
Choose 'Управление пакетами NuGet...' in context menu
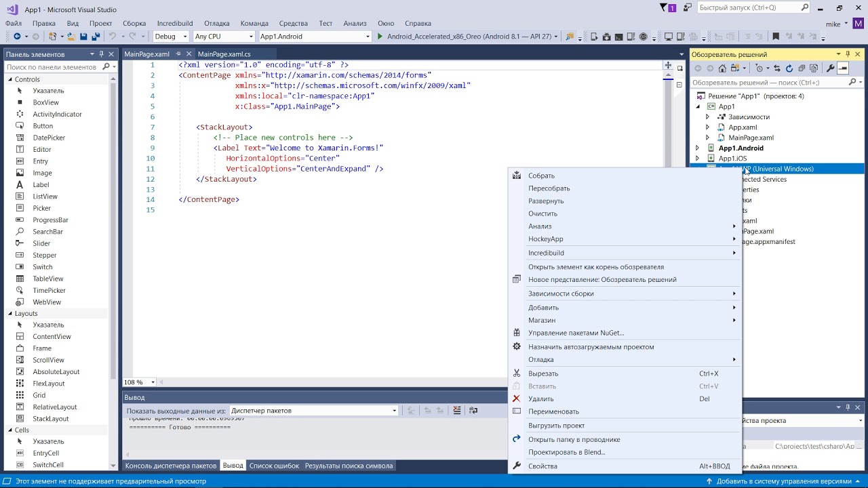coord(624,333)
